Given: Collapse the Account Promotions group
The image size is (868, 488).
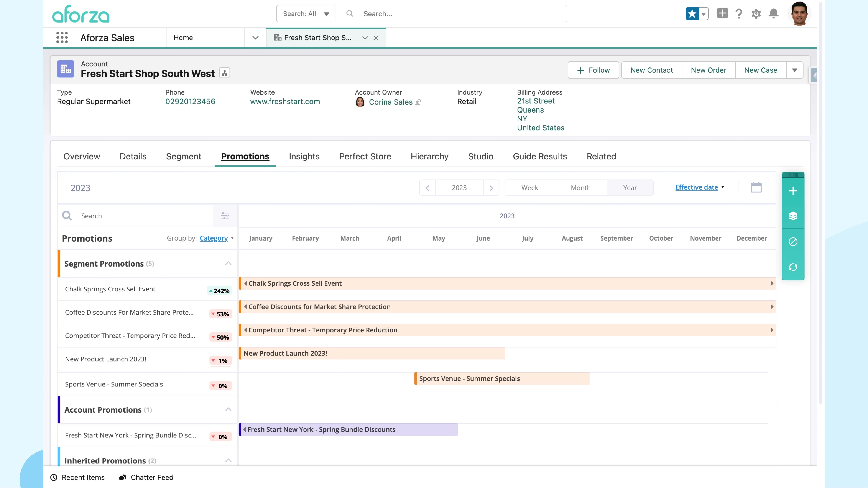Looking at the screenshot, I should 228,409.
